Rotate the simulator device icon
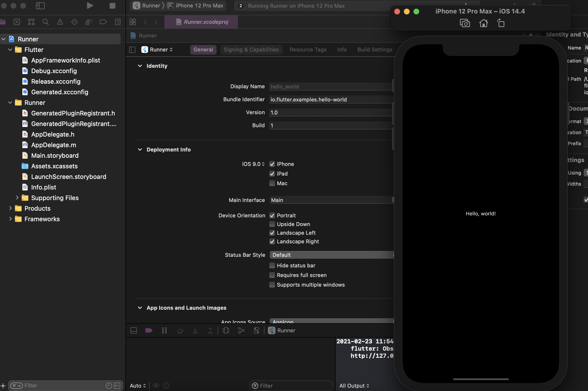The width and height of the screenshot is (588, 391). coord(501,23)
